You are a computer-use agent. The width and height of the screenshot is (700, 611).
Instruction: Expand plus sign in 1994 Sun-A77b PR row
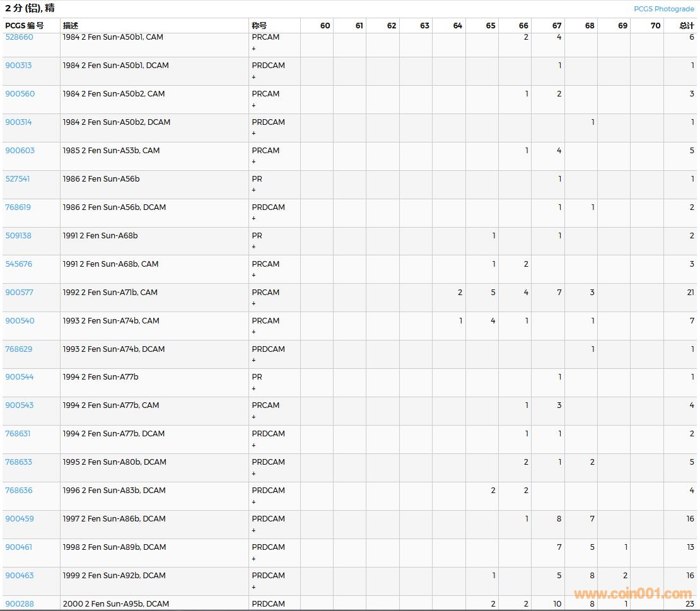coord(254,388)
